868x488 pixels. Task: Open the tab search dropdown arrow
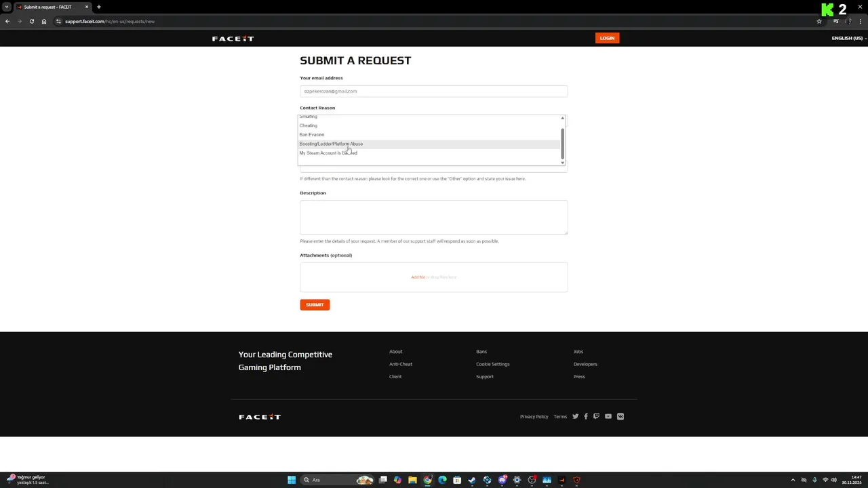tap(7, 7)
